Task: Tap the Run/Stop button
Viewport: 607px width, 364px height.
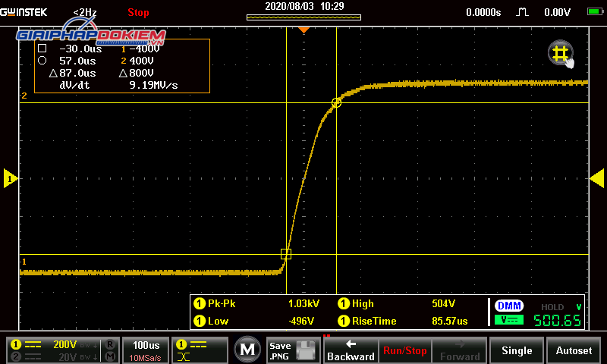Action: point(404,350)
